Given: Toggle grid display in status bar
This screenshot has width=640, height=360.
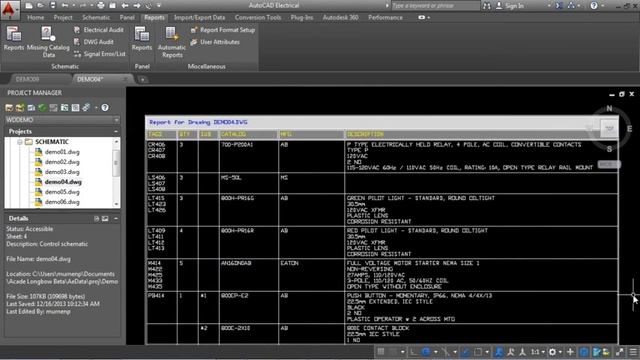Looking at the screenshot, I should tap(381, 351).
